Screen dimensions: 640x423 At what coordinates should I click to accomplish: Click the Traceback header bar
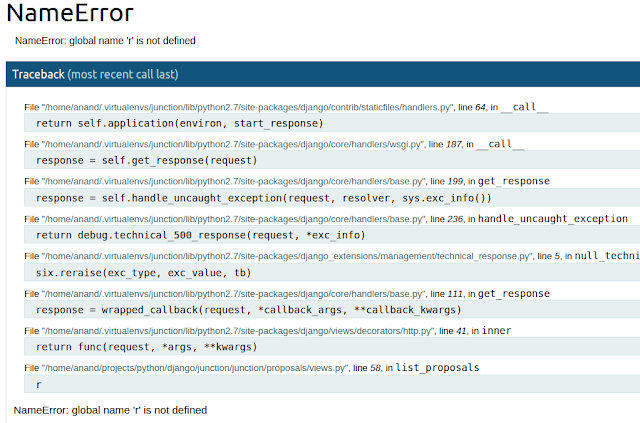click(x=323, y=74)
